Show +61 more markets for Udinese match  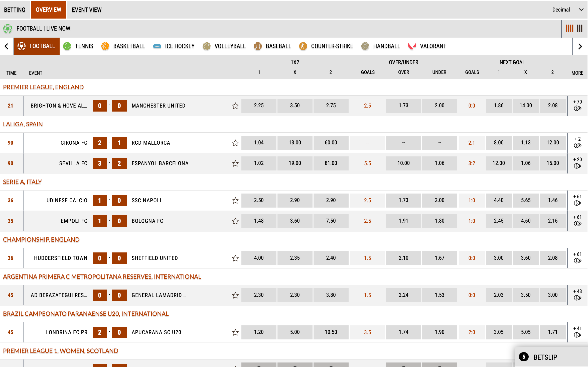577,197
